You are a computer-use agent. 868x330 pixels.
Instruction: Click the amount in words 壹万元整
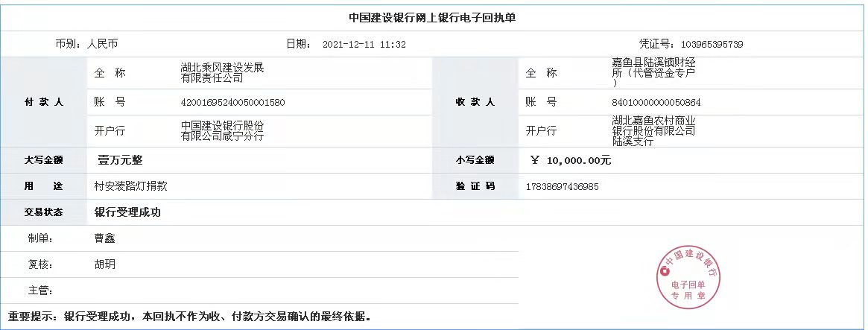tap(120, 159)
